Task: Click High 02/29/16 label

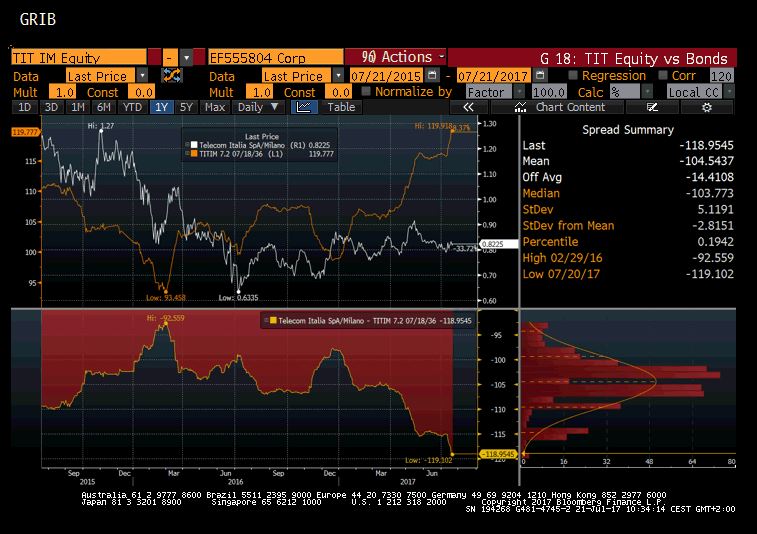Action: tap(562, 258)
